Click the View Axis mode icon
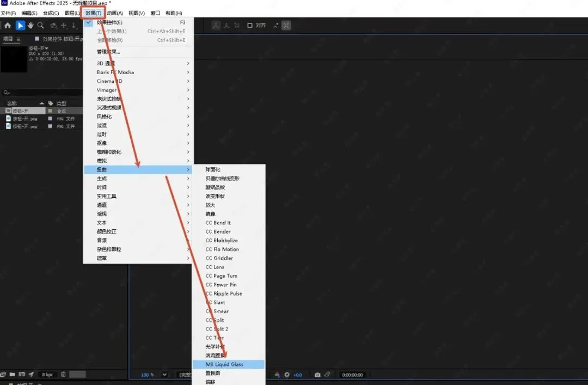The height and width of the screenshot is (385, 588). coord(237,26)
